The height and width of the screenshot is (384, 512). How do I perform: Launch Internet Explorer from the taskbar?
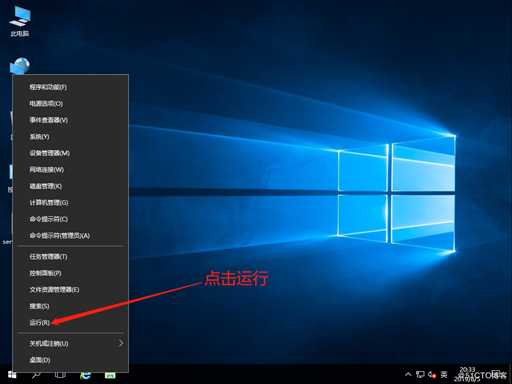tap(86, 375)
